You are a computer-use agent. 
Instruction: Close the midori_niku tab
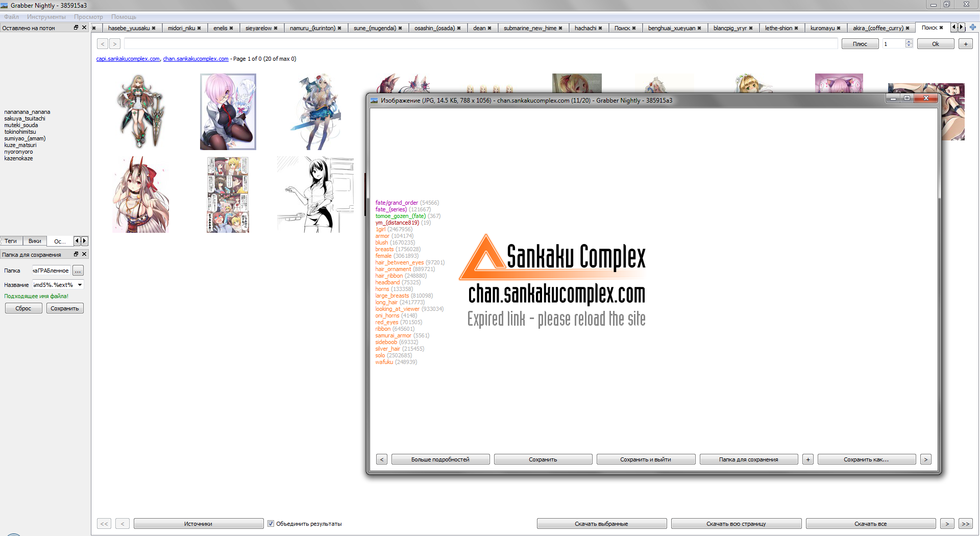(199, 28)
